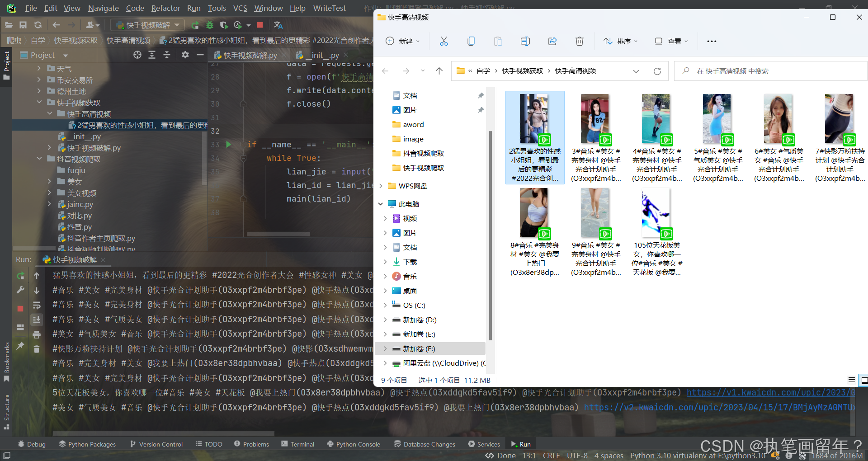Open the VCS menu

240,8
